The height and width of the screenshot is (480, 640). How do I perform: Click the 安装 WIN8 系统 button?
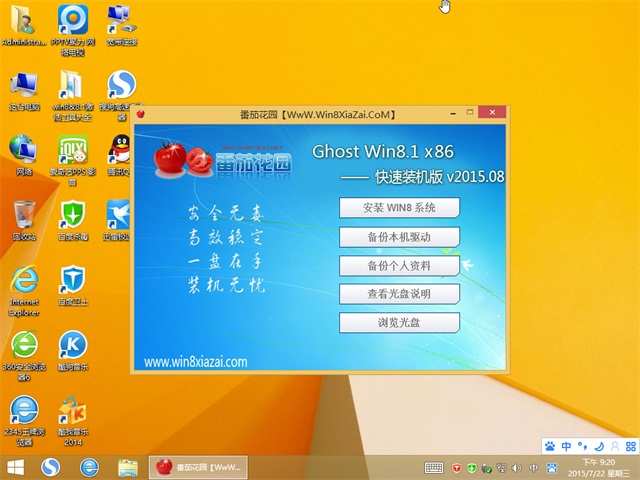point(399,208)
